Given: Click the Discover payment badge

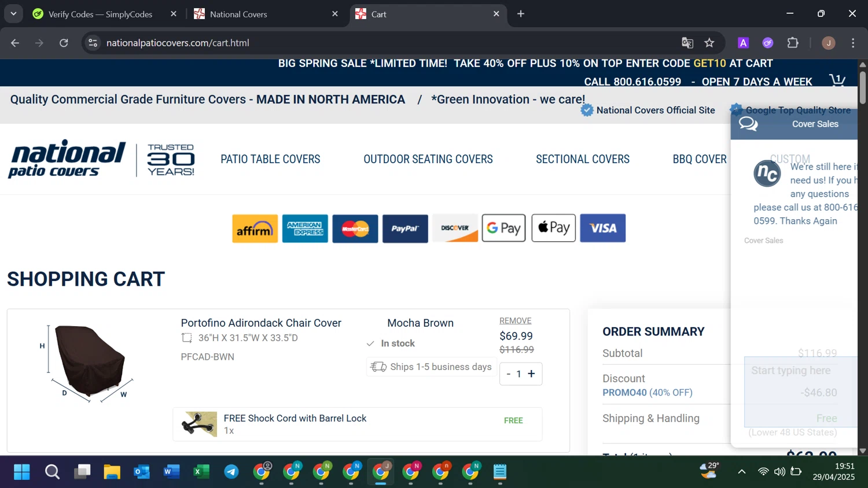Looking at the screenshot, I should tap(455, 228).
